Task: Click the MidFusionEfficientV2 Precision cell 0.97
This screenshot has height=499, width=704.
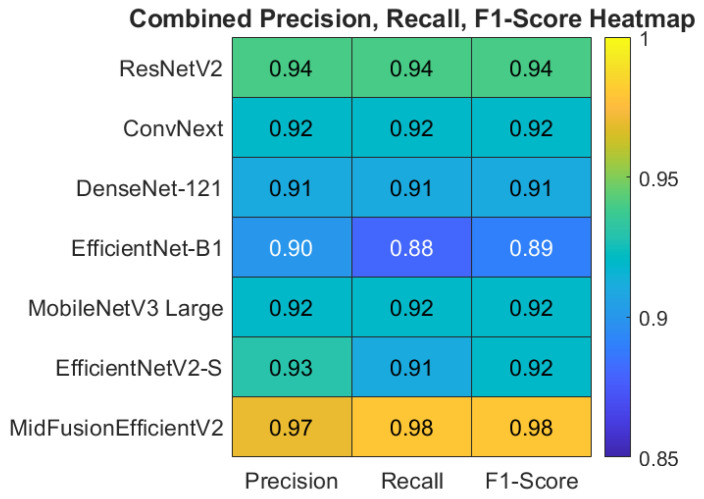Action: click(292, 427)
